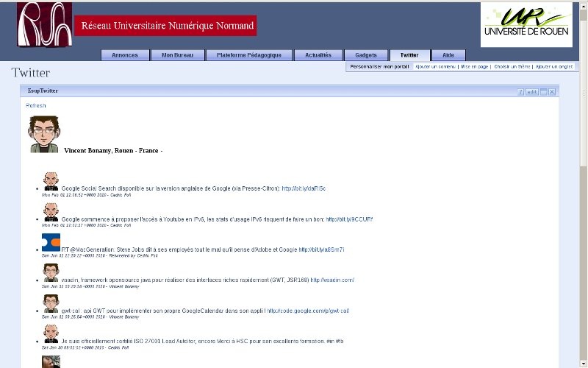Switch to the Annonces tab
Image resolution: width=588 pixels, height=368 pixels.
(124, 55)
